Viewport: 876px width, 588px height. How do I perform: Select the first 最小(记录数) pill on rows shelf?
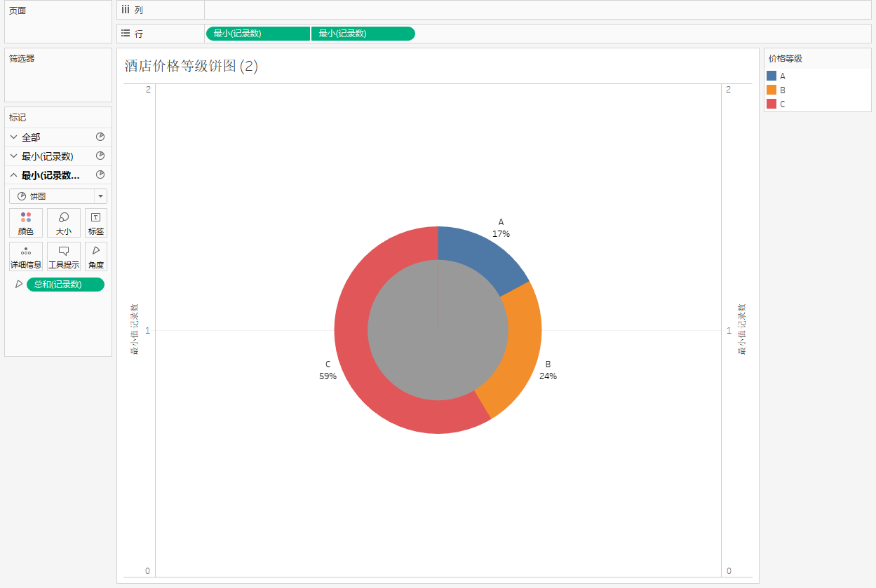[257, 34]
